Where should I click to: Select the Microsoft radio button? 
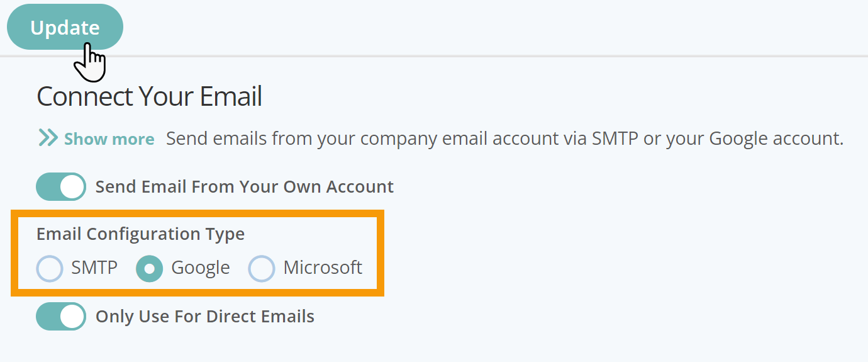(262, 268)
